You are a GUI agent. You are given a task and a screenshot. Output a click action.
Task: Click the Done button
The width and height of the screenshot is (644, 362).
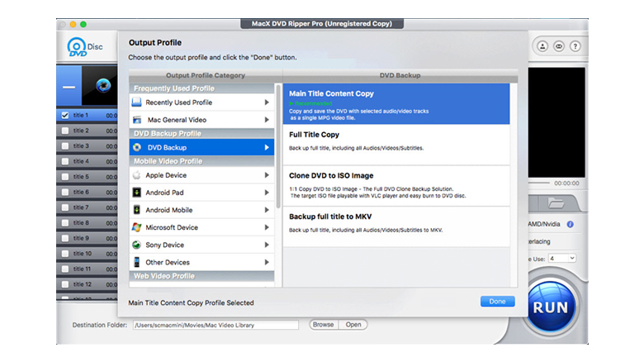click(x=497, y=302)
